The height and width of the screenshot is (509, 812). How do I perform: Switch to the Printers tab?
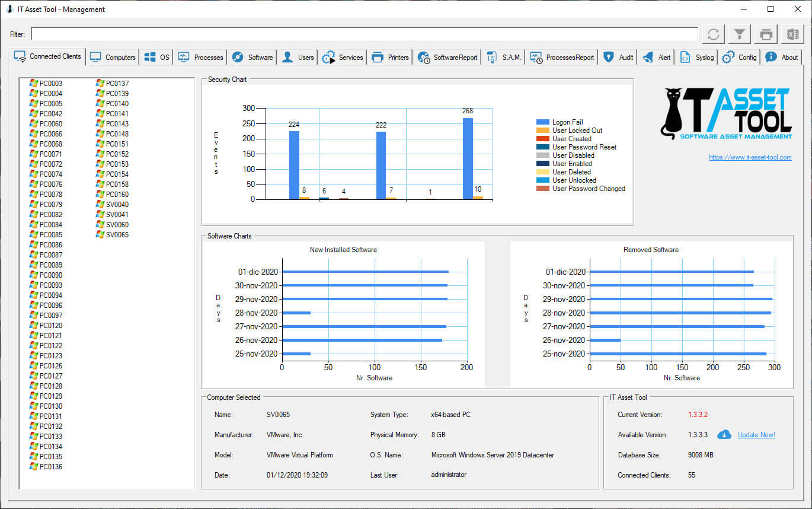coord(391,58)
